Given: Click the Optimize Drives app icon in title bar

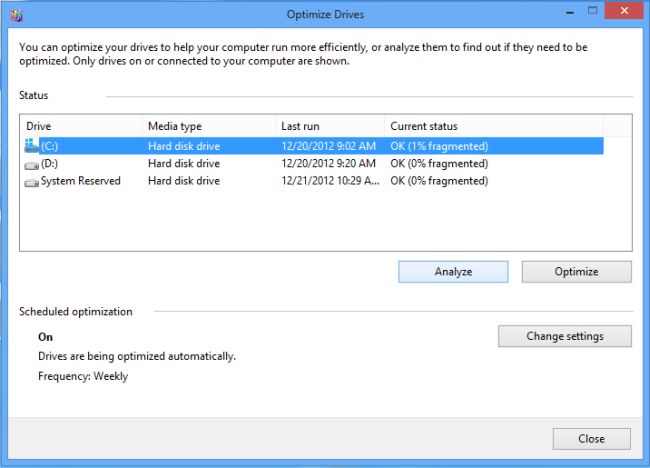Looking at the screenshot, I should tap(16, 15).
